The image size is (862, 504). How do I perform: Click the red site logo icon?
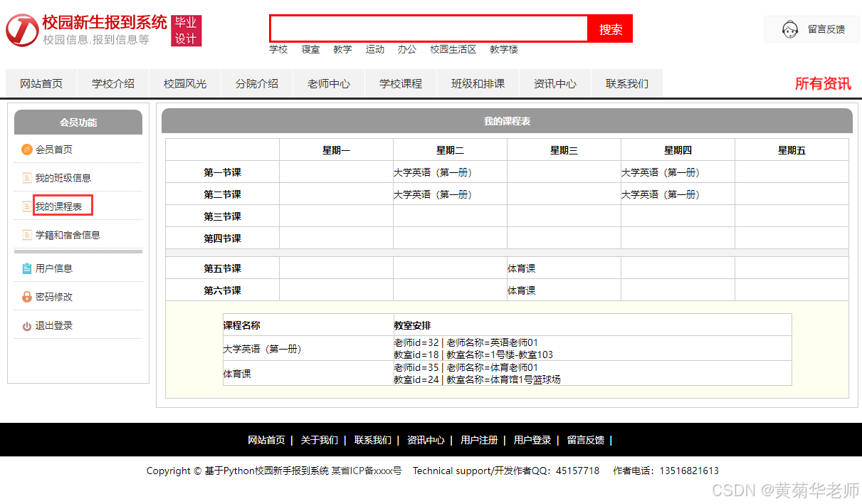(x=22, y=30)
